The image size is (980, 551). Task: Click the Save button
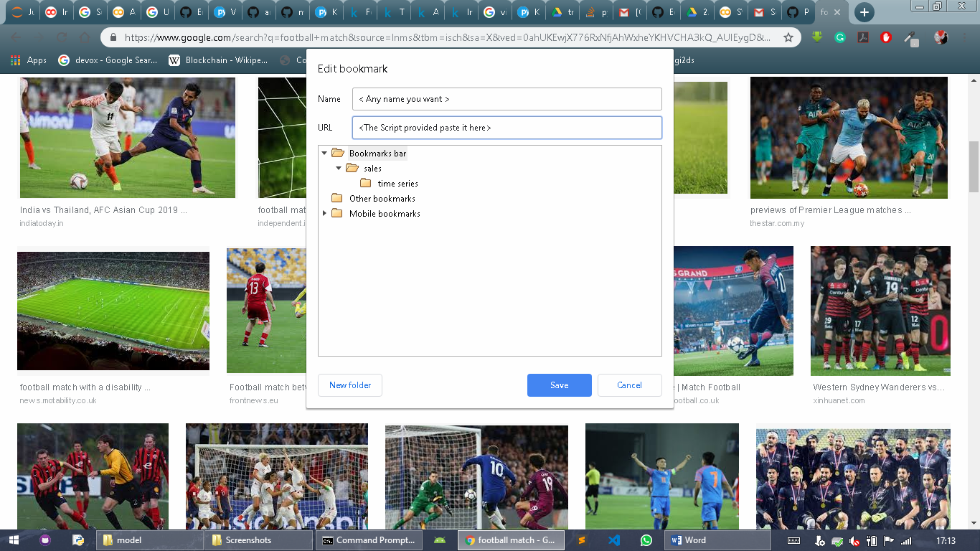(559, 385)
